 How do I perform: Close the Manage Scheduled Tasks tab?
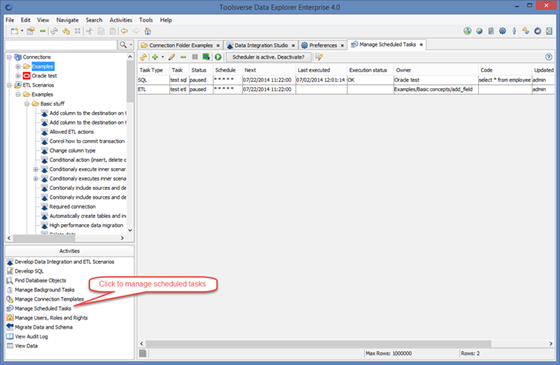tap(421, 45)
